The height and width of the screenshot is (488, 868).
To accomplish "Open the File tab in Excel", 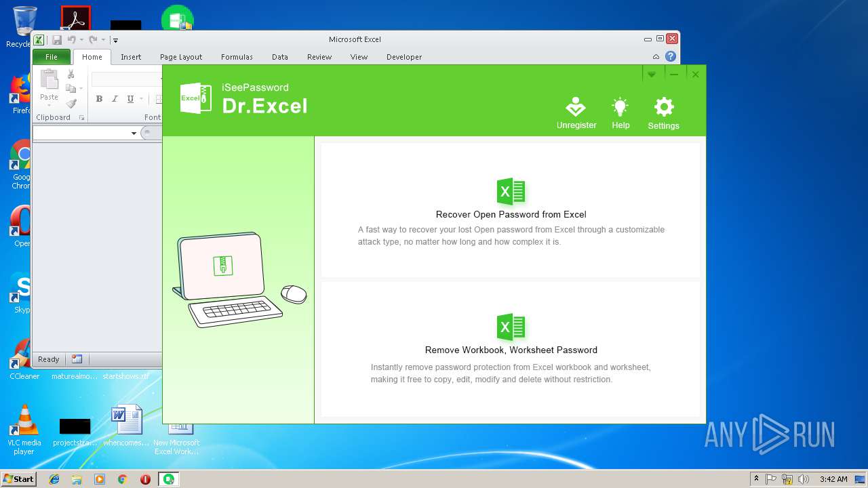I will point(52,57).
